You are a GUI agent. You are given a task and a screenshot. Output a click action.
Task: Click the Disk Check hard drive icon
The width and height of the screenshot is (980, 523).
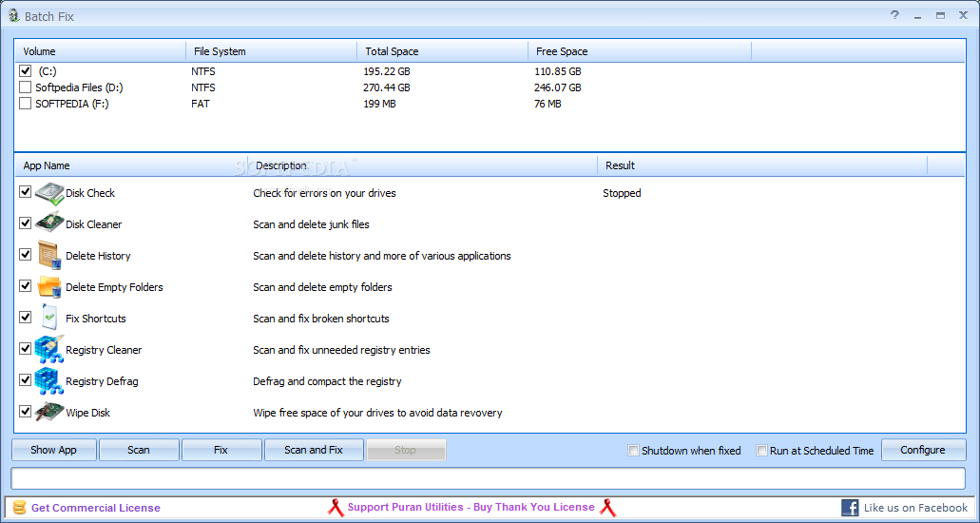(49, 193)
